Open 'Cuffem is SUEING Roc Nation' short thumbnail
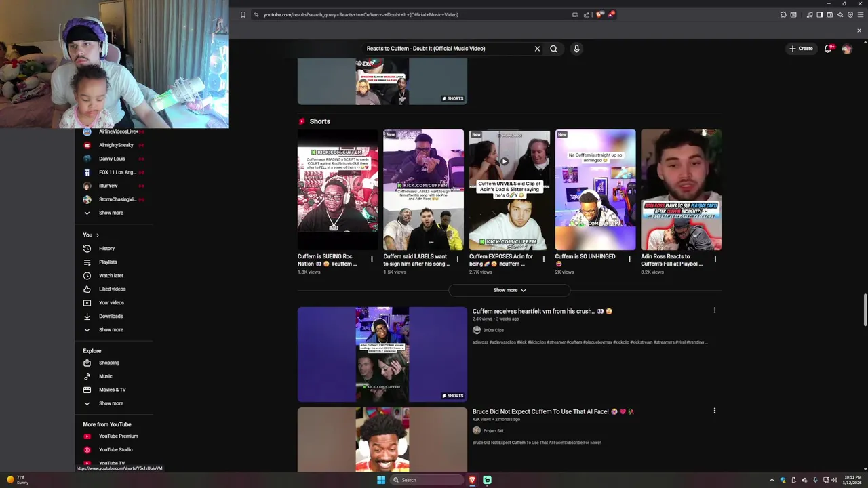 point(338,190)
